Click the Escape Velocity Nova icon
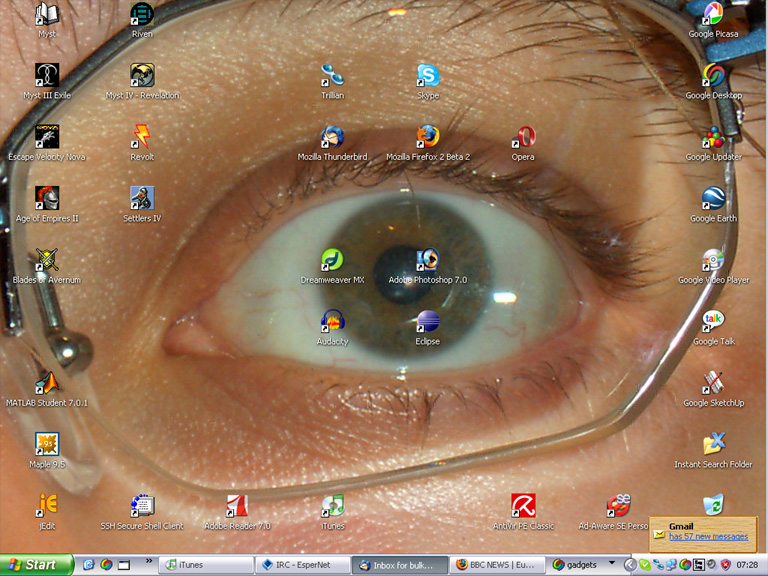This screenshot has width=768, height=576. (x=47, y=144)
